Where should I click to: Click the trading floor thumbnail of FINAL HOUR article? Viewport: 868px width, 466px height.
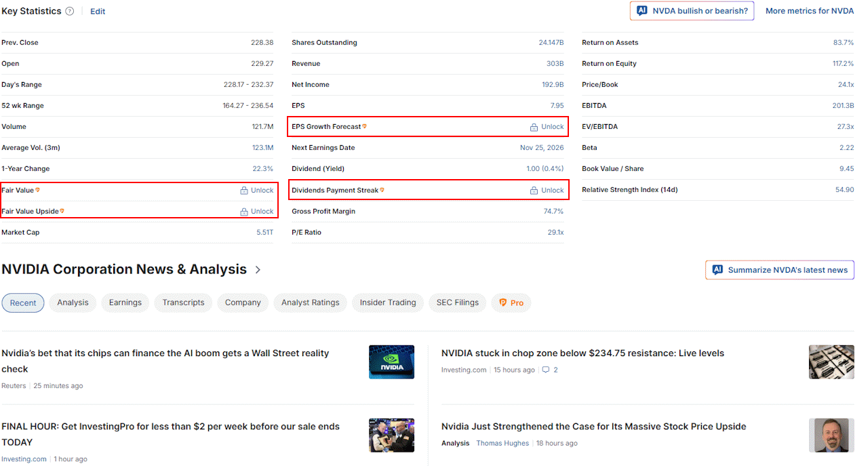[391, 435]
